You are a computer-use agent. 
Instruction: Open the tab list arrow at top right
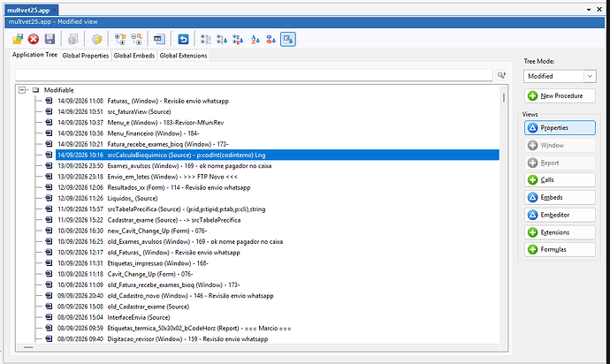[589, 10]
